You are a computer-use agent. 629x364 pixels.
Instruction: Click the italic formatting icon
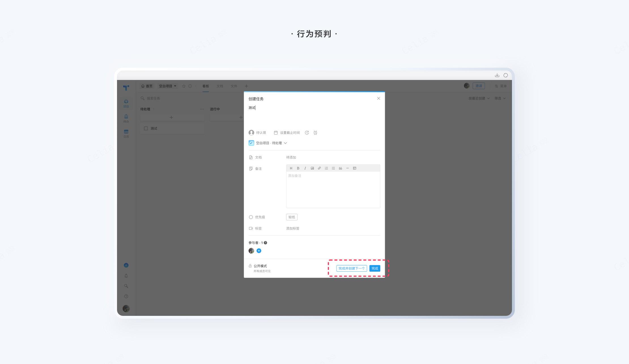point(305,168)
